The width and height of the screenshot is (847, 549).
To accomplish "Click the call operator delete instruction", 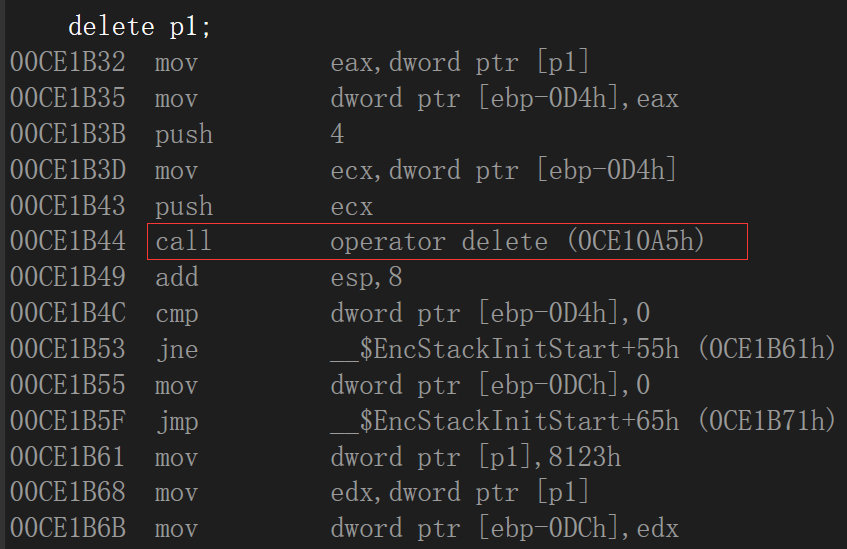I will [x=447, y=241].
